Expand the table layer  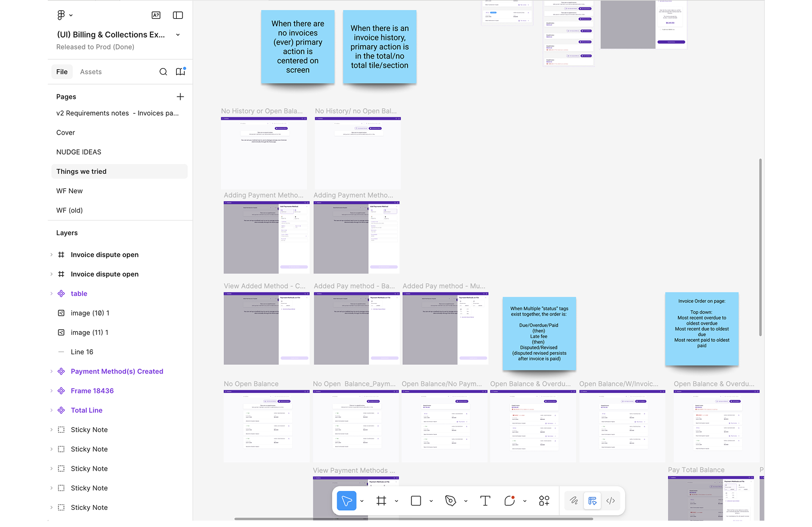click(52, 294)
